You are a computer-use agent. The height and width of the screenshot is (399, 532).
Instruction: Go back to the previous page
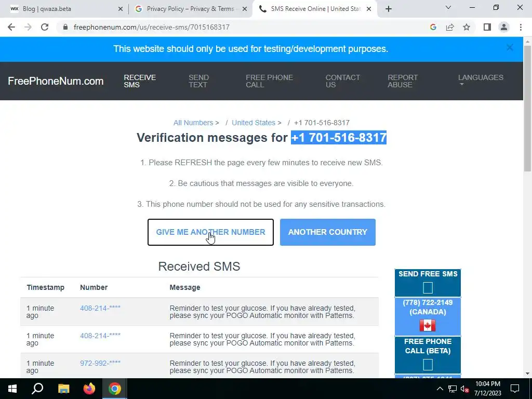click(x=11, y=27)
